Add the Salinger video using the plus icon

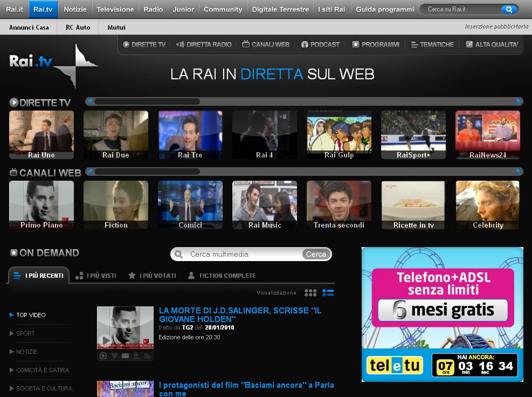click(103, 356)
